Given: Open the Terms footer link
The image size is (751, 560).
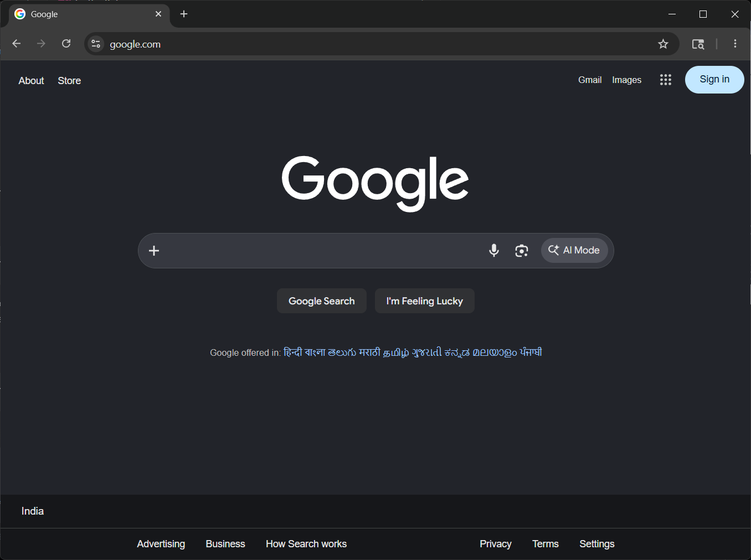Looking at the screenshot, I should coord(546,544).
